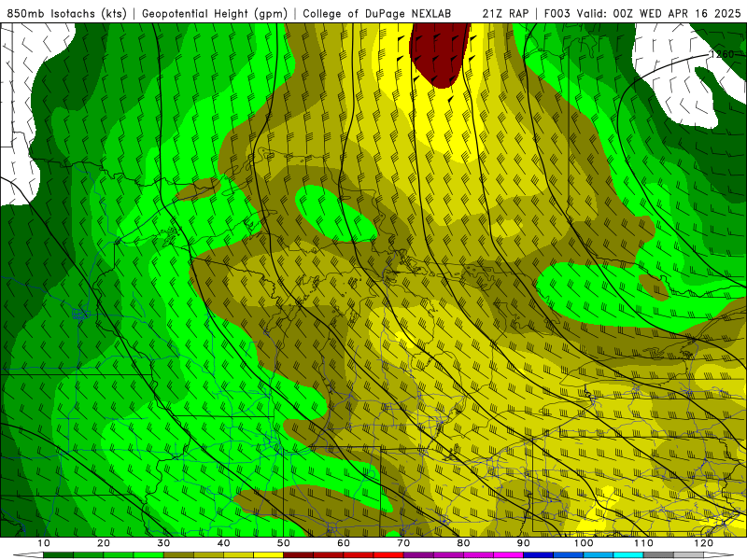Click the colorbar label '30'

pos(163,543)
